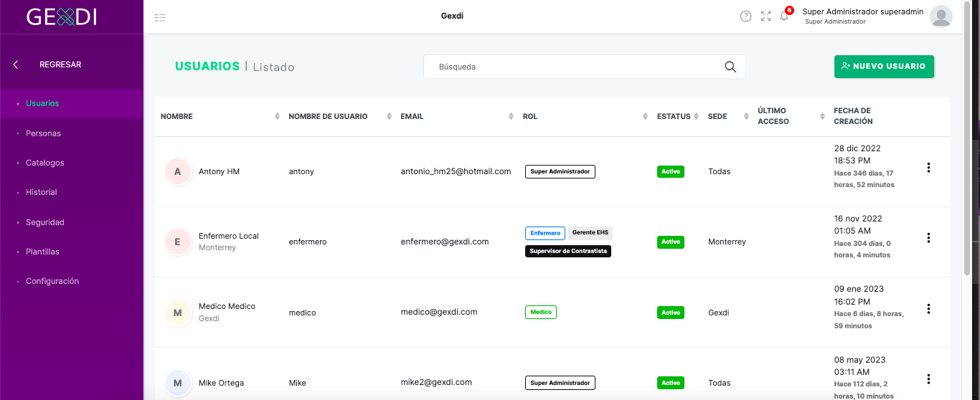Click Activo status badge for Enfermero Local

pyautogui.click(x=671, y=242)
